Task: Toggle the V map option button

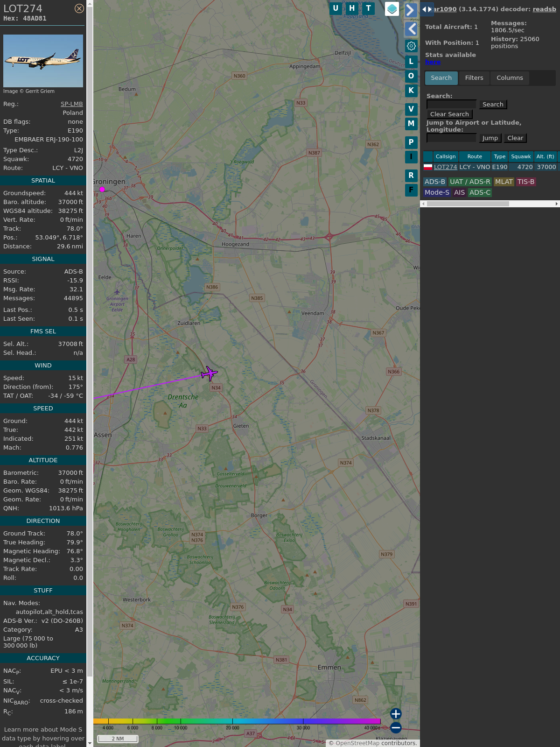Action: pos(411,109)
